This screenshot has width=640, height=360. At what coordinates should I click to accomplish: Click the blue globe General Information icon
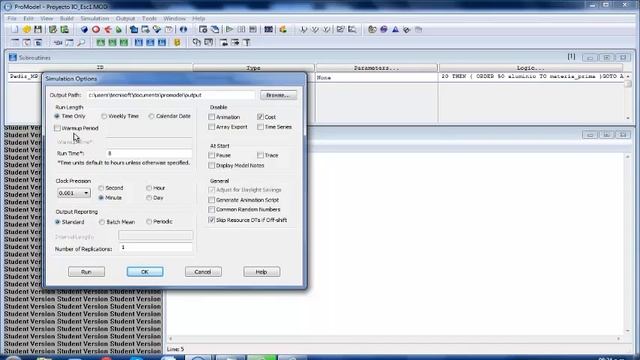click(x=183, y=29)
